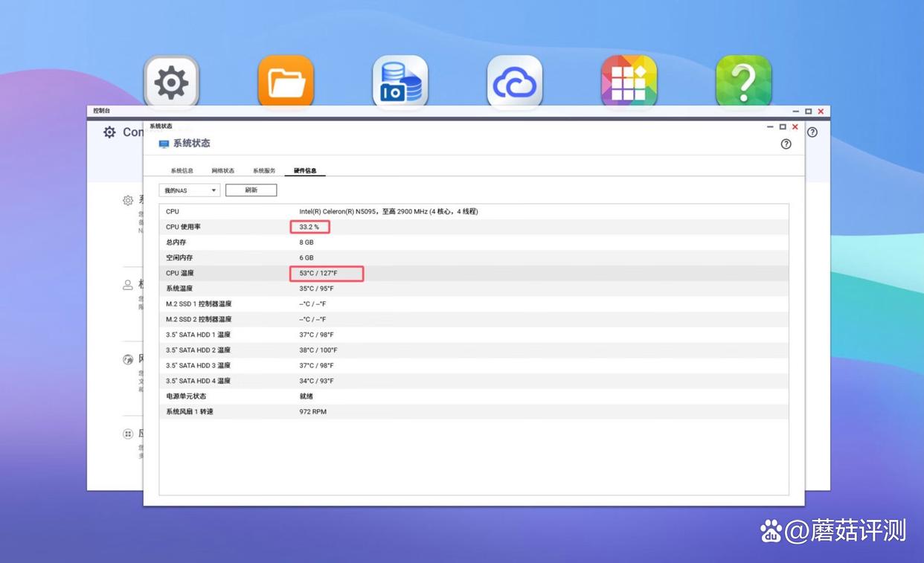
Task: Launch File Station orange folder icon
Action: tap(286, 81)
